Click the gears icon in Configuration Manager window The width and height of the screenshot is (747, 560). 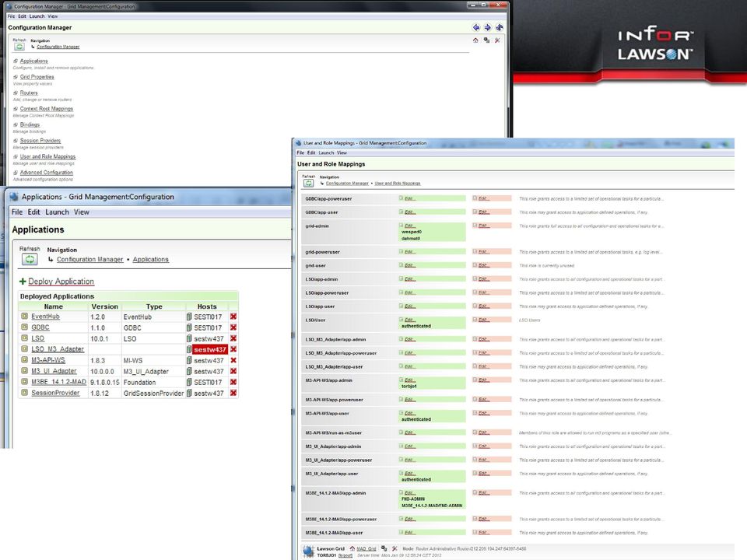click(x=486, y=40)
